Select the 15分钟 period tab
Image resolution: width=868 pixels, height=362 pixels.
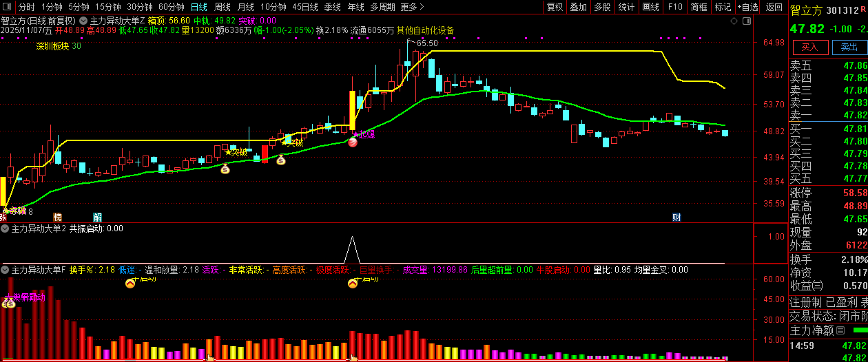pos(108,7)
